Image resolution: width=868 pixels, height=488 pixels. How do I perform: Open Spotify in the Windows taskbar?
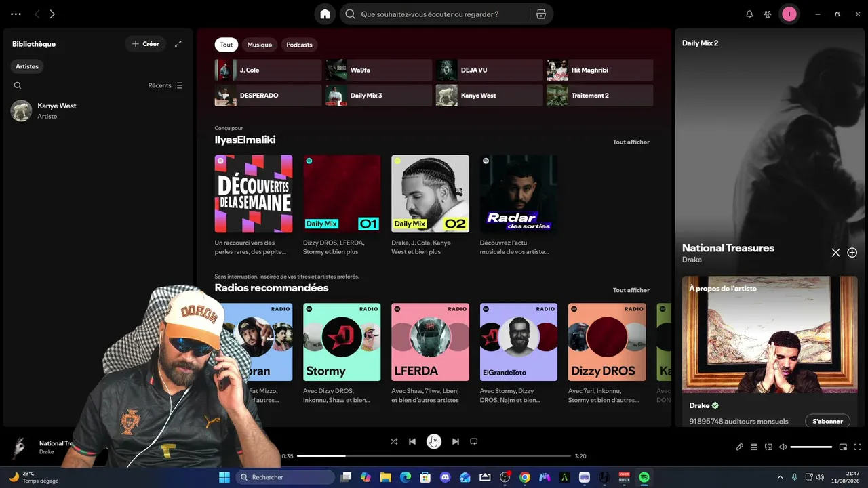[x=644, y=477]
